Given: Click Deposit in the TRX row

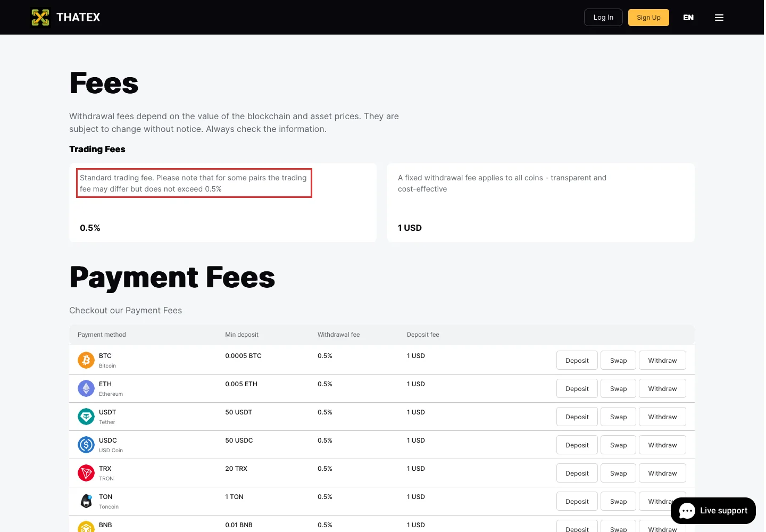Looking at the screenshot, I should point(577,473).
